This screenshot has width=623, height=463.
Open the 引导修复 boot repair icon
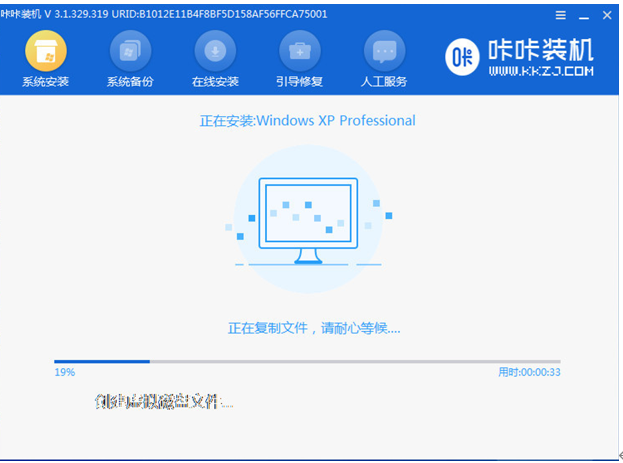(x=298, y=52)
